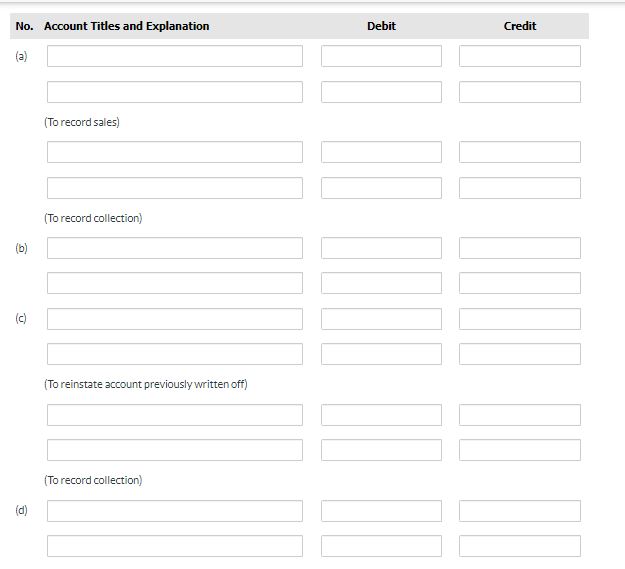Click the credit field immediately above the first 'To record collection' label
The height and width of the screenshot is (569, 625).
[519, 188]
